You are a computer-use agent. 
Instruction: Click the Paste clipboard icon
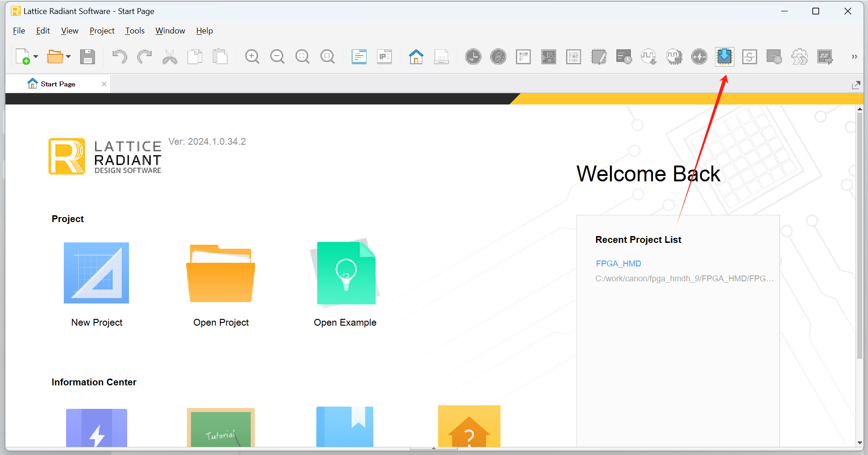[220, 57]
